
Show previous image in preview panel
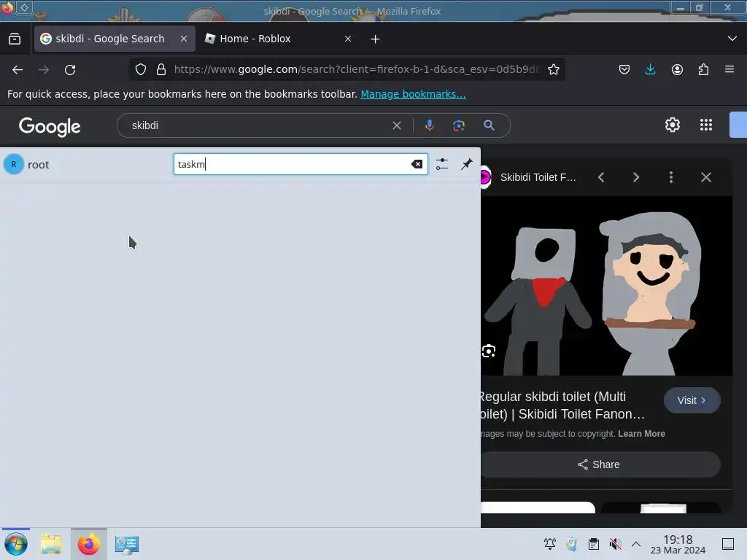[601, 178]
